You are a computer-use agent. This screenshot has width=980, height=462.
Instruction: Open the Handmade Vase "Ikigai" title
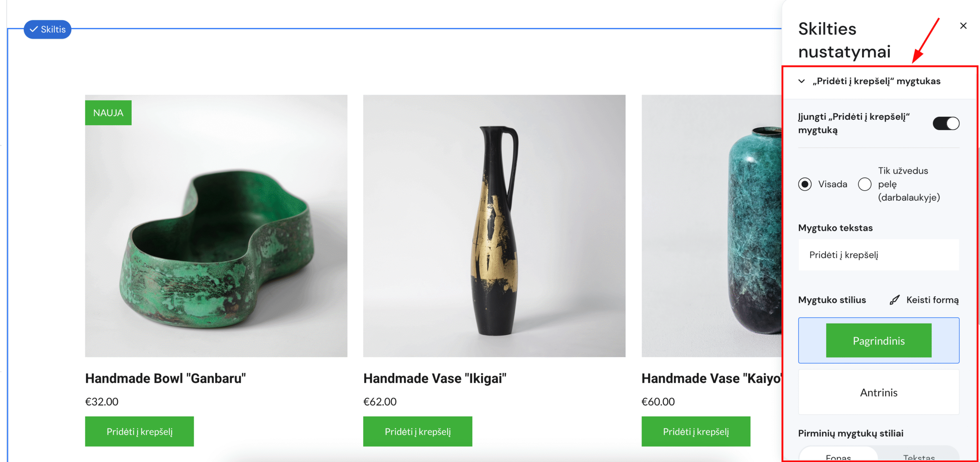coord(434,378)
